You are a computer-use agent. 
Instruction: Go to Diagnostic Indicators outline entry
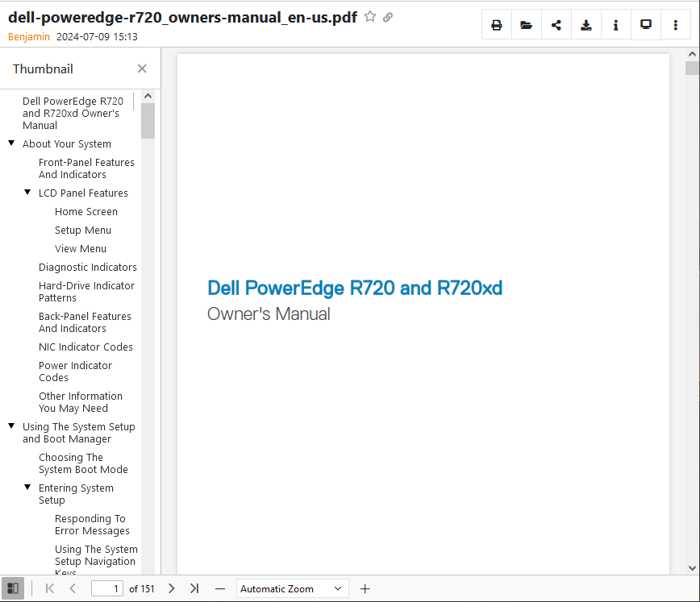click(88, 268)
